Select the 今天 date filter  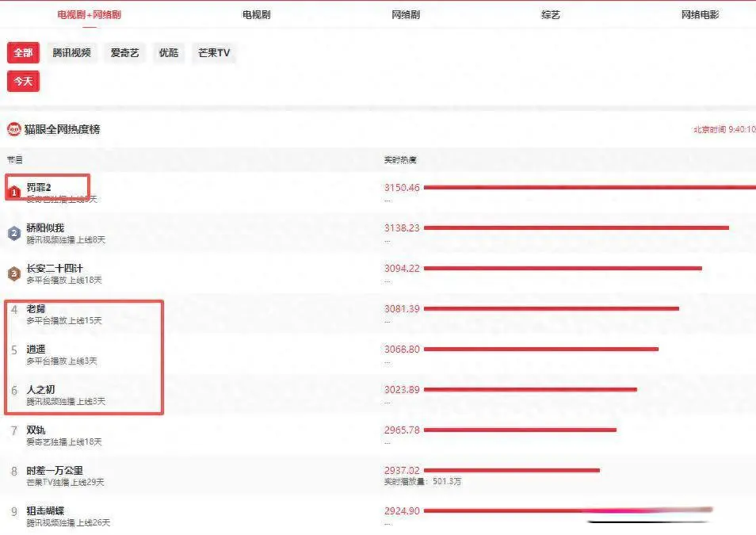23,81
